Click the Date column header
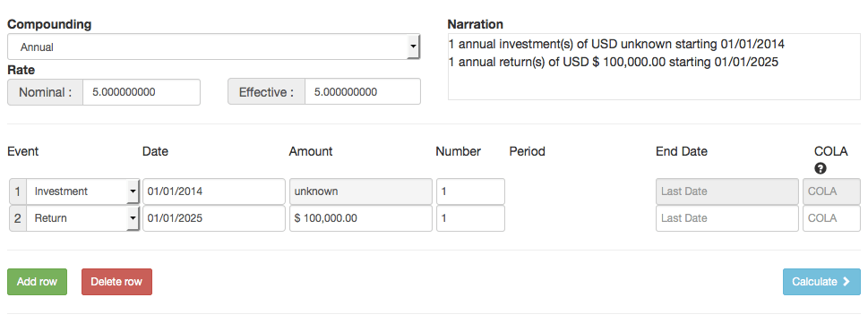This screenshot has height=323, width=868. pos(155,151)
